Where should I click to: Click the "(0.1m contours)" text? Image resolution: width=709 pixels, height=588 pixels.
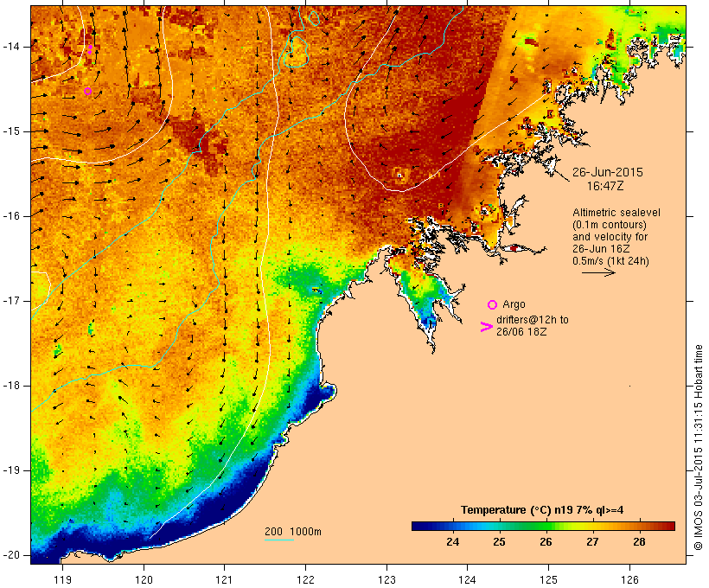pyautogui.click(x=609, y=225)
